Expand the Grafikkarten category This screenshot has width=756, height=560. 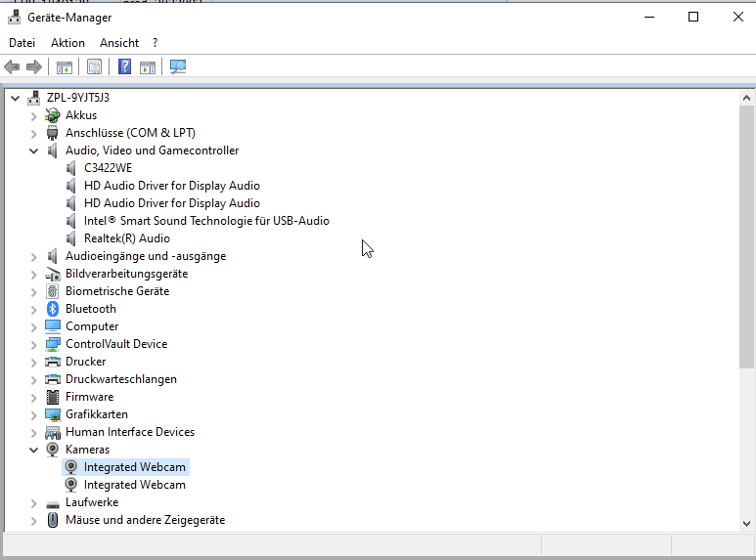pyautogui.click(x=34, y=414)
